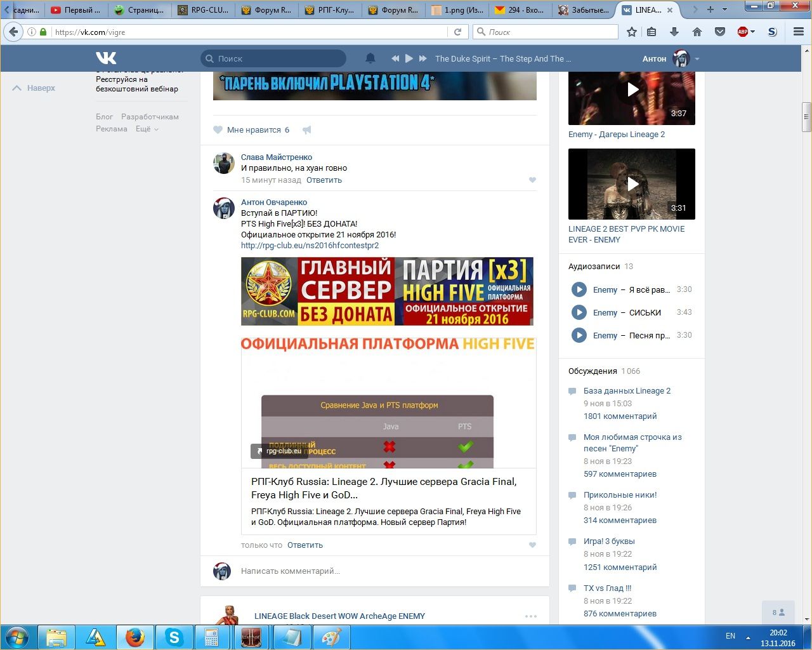This screenshot has height=650, width=812.
Task: Open the rpg-club.eu contest link
Action: pos(310,246)
